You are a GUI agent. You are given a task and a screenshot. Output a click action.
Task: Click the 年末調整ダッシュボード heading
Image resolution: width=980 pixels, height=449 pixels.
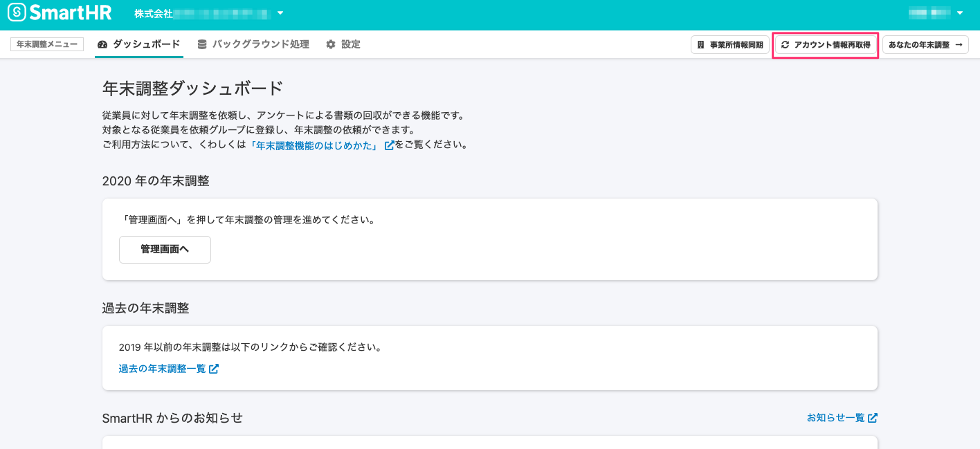point(193,89)
